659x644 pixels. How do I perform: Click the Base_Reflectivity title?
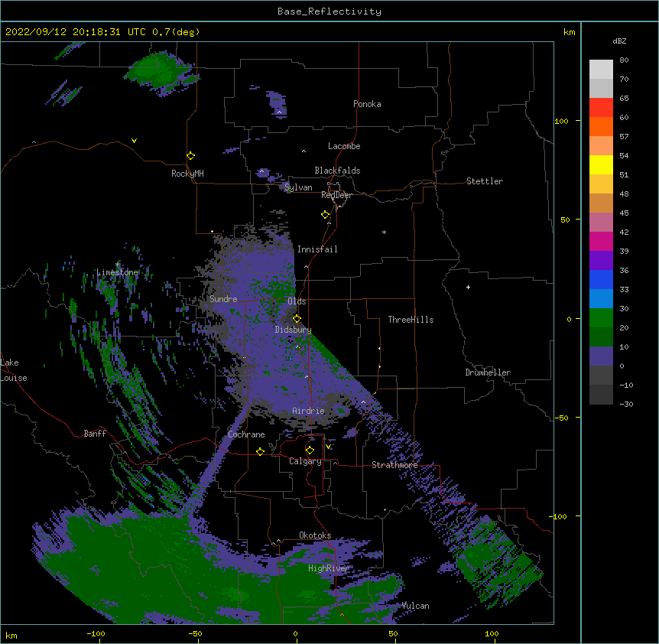tap(329, 11)
